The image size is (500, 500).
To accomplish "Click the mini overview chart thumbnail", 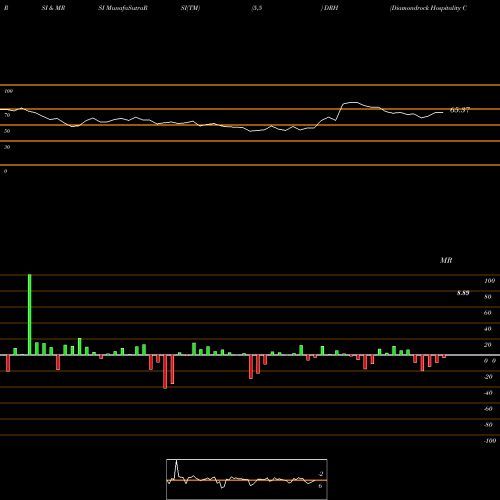I will 247,479.
